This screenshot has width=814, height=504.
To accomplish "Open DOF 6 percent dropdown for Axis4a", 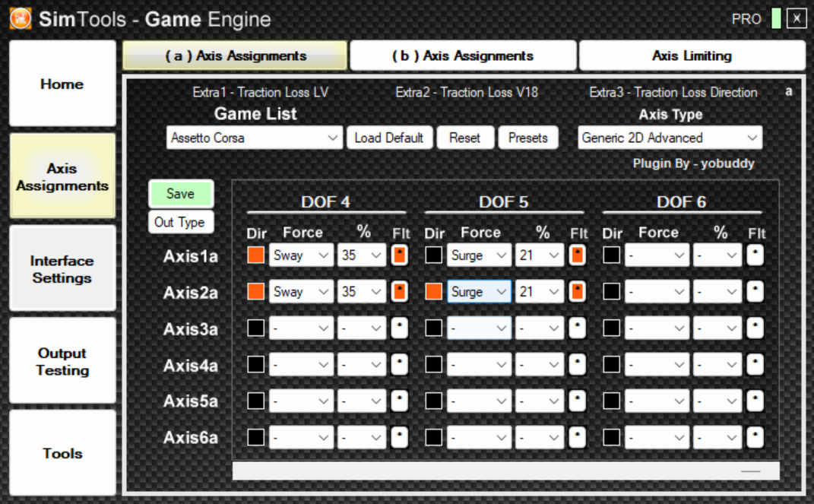I will [717, 364].
